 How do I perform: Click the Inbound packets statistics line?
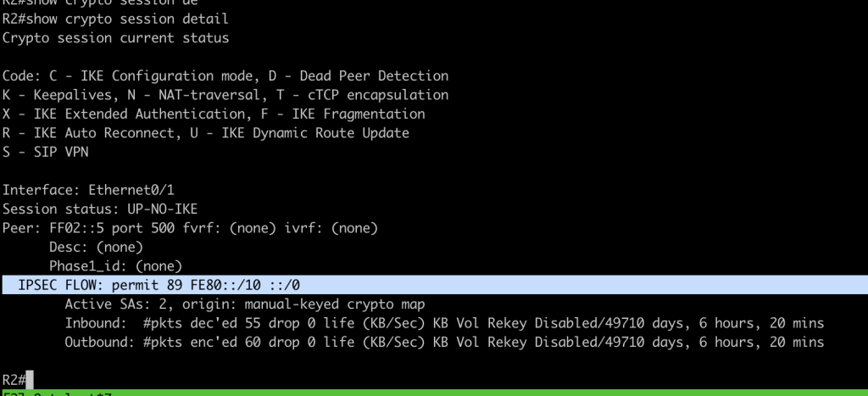click(x=444, y=323)
